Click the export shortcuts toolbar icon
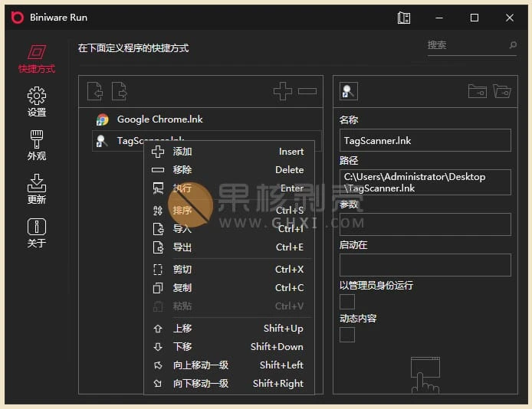 click(120, 91)
